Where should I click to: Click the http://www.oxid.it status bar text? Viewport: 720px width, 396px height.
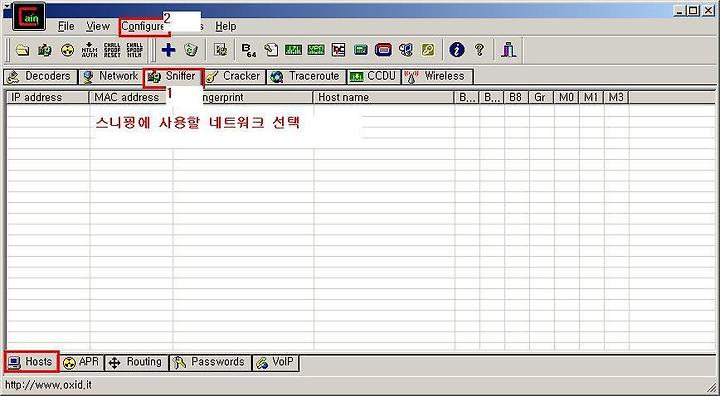[x=48, y=385]
